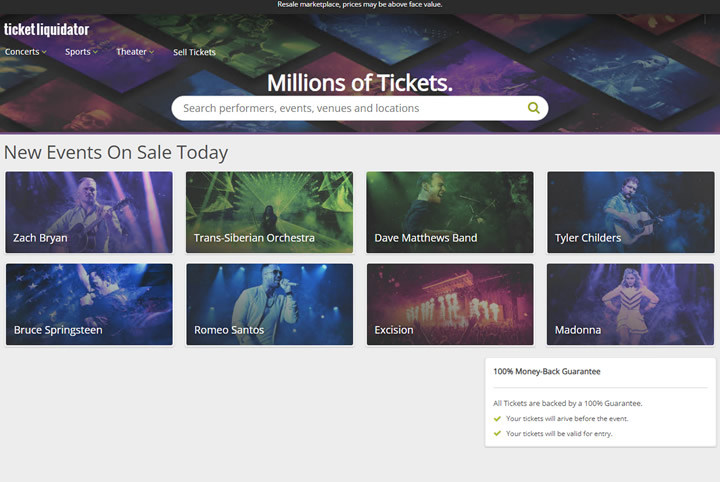Open the Dave Matthews Band tile
The image size is (720, 482).
coord(450,212)
